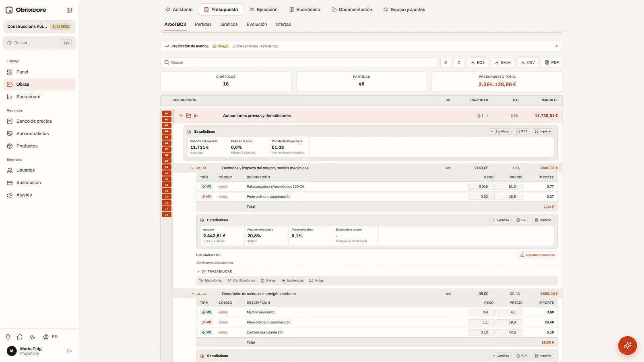644x362 pixels.
Task: Jump to chapter 18 index marker
Action: 167,215
